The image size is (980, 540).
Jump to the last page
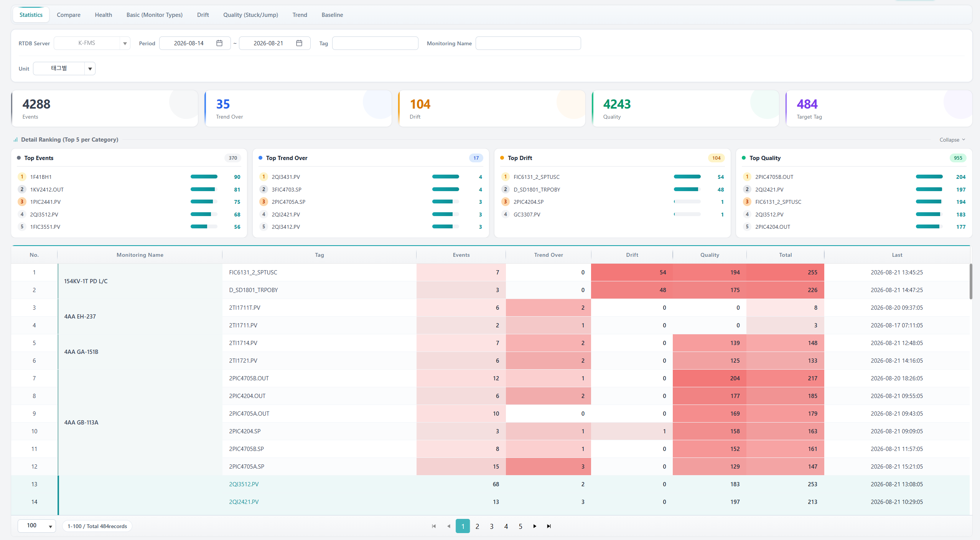(549, 526)
